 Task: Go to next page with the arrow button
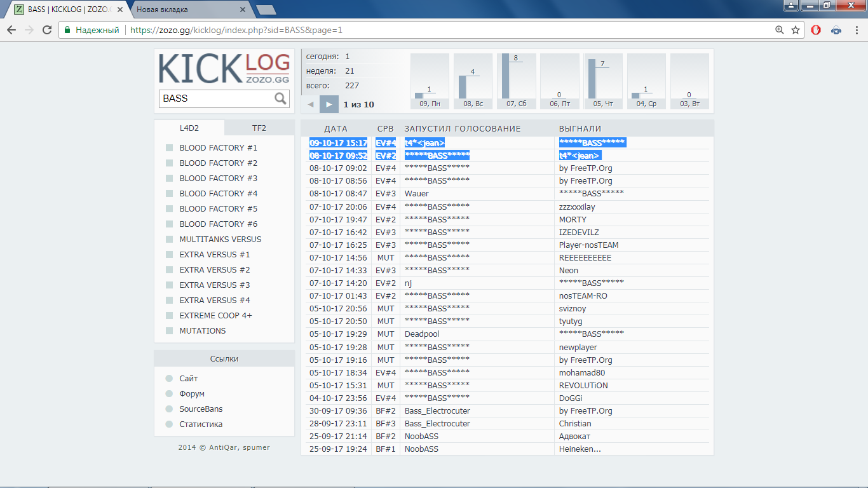(x=329, y=104)
